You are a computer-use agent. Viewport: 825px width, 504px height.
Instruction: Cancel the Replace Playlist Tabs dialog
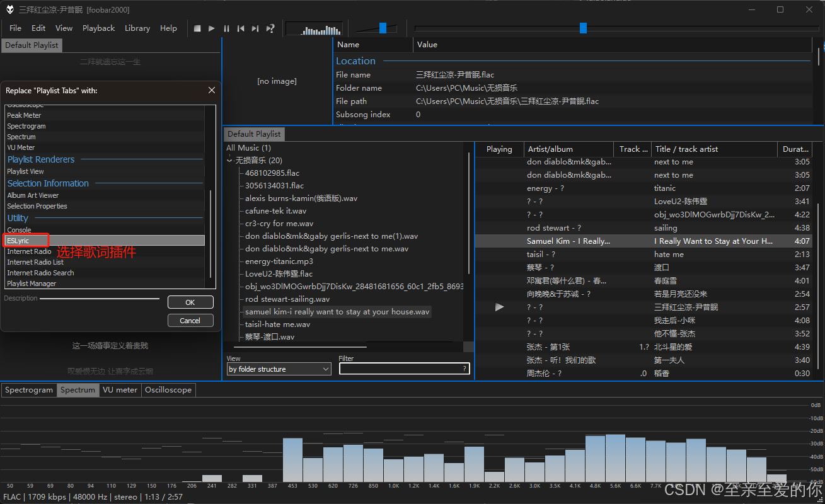(190, 320)
